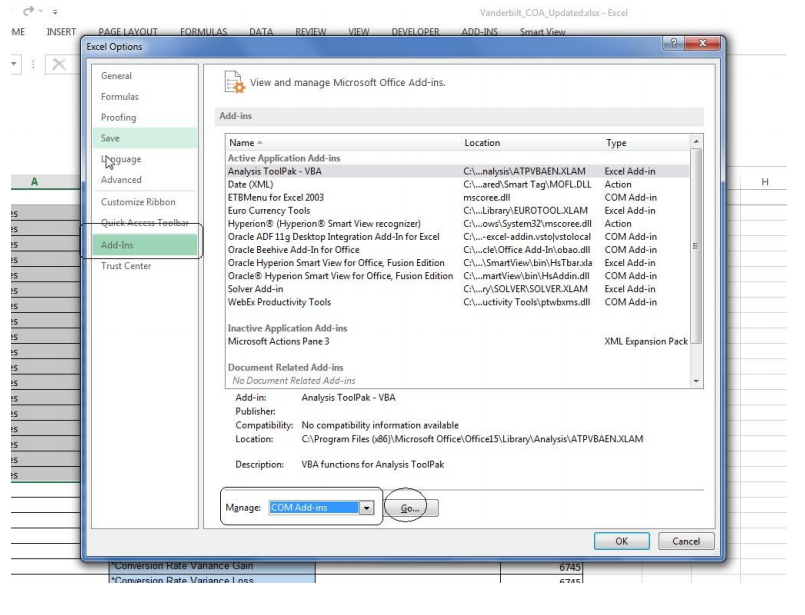Open the Trust Center category
The image size is (805, 615).
(128, 266)
